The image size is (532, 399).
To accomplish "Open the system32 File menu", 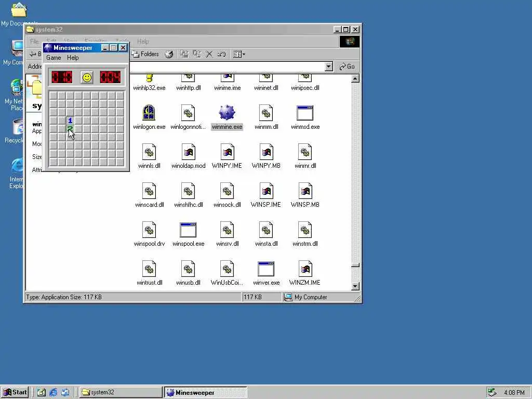I will click(34, 42).
